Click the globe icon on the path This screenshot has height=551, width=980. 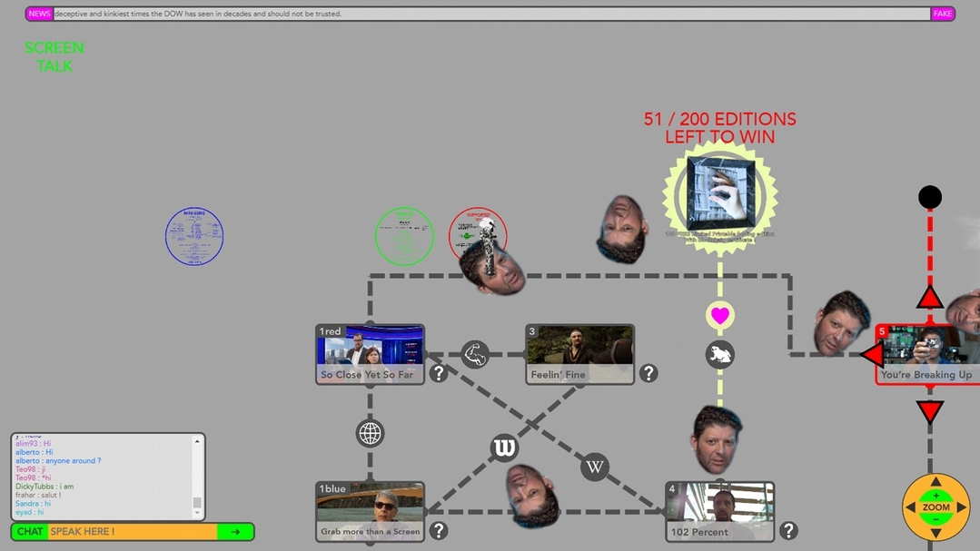point(370,434)
